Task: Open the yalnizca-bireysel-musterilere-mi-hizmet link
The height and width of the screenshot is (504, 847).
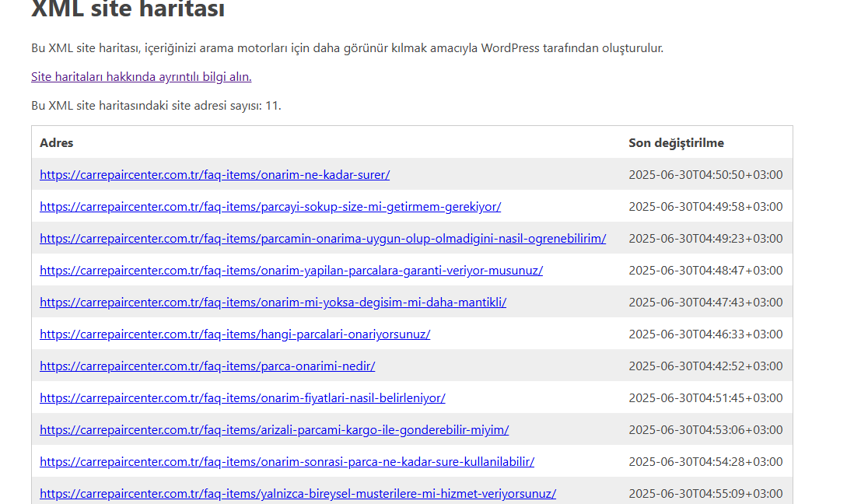Action: pos(298,494)
